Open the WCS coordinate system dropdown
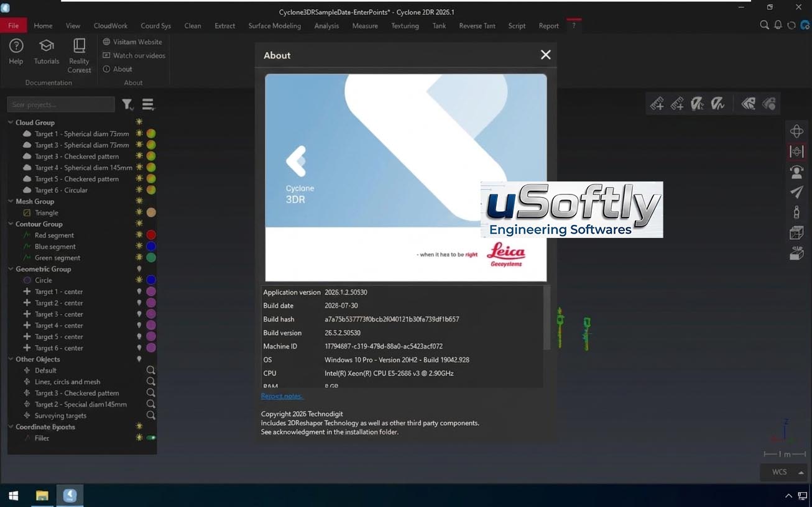 tap(786, 472)
